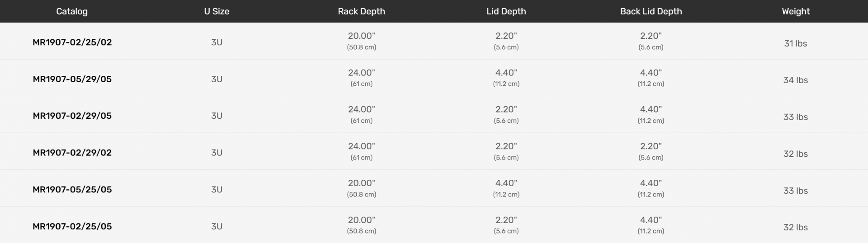The height and width of the screenshot is (243, 868).
Task: Click the Catalog column header
Action: (72, 11)
